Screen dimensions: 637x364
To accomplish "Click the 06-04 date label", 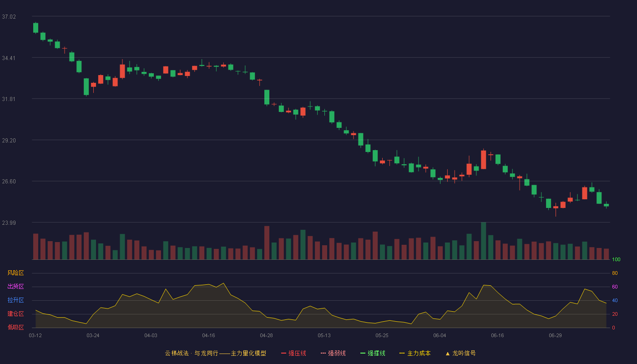I will point(440,335).
